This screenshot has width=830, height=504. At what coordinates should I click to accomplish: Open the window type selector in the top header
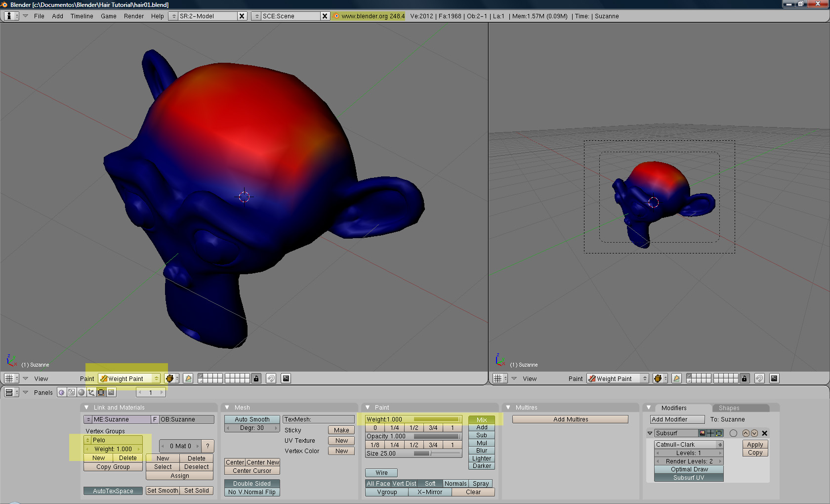[11, 16]
